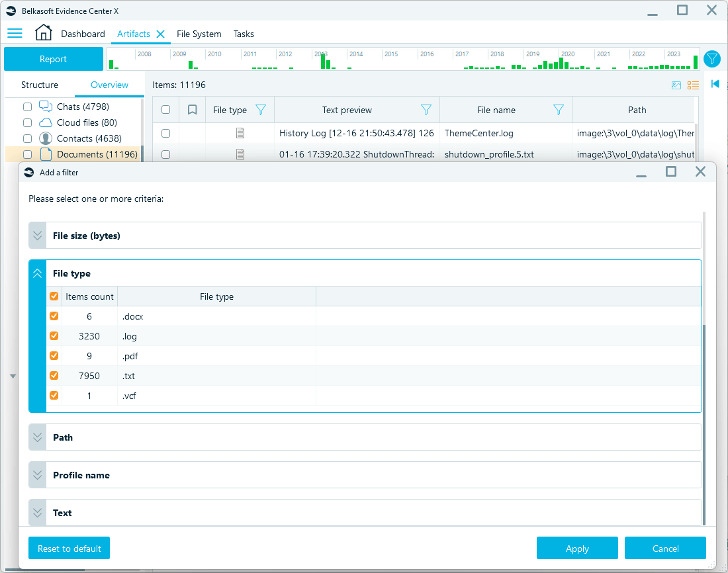Expand the File size (bytes) criterion
728x573 pixels.
point(38,236)
